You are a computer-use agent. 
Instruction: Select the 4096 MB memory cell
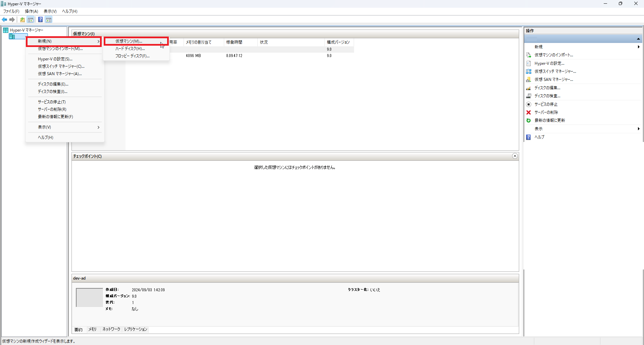[x=193, y=56]
